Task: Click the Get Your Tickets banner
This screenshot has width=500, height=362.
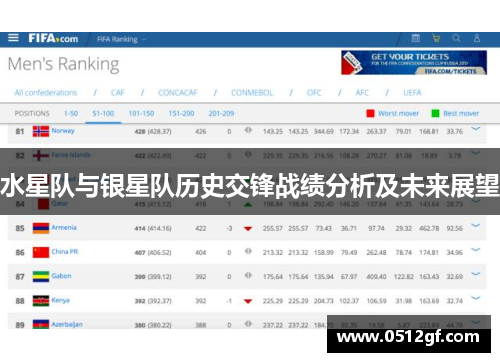Action: [x=414, y=62]
